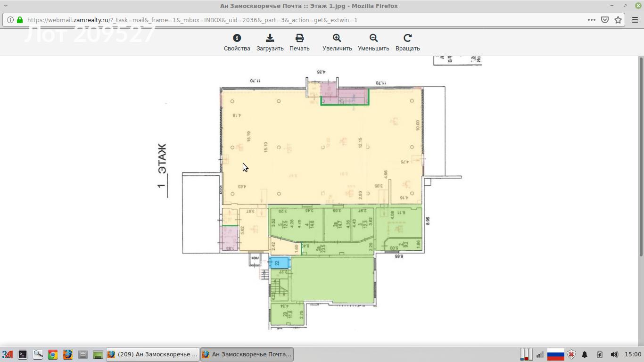Rotate the image with Вращать

(407, 42)
